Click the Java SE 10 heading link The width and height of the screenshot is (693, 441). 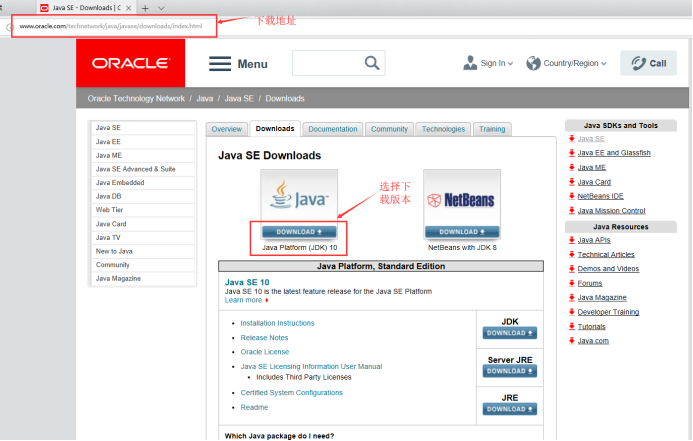(247, 282)
